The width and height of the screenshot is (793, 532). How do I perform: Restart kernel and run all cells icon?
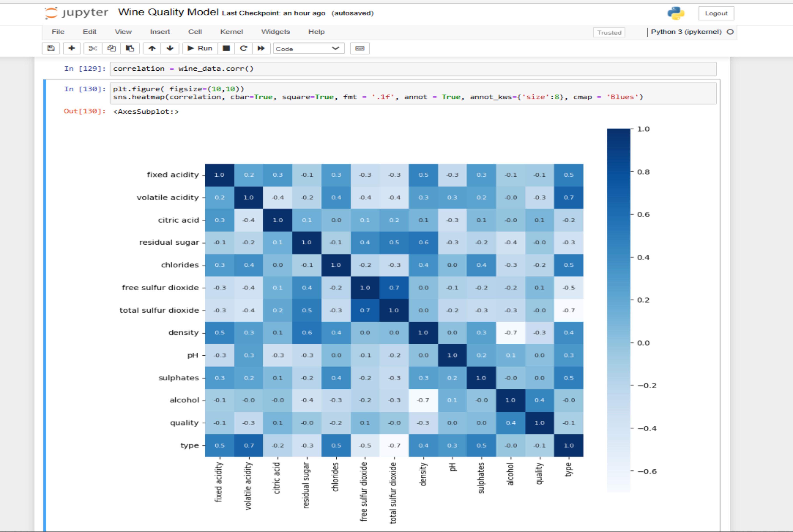click(261, 49)
